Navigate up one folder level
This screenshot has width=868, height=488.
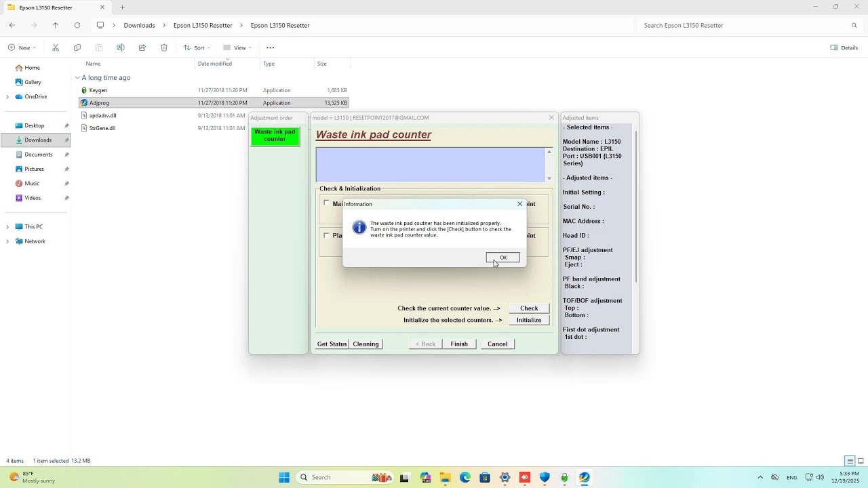[x=56, y=25]
